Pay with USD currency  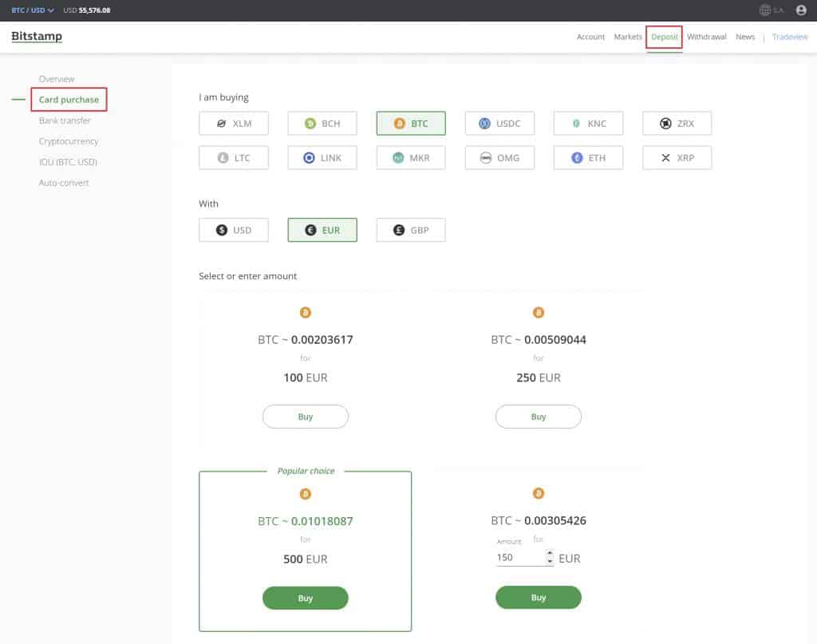234,230
